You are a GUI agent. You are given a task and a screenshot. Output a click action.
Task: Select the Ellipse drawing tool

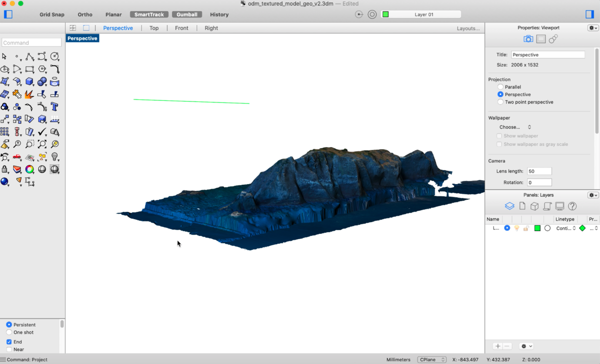pos(4,69)
